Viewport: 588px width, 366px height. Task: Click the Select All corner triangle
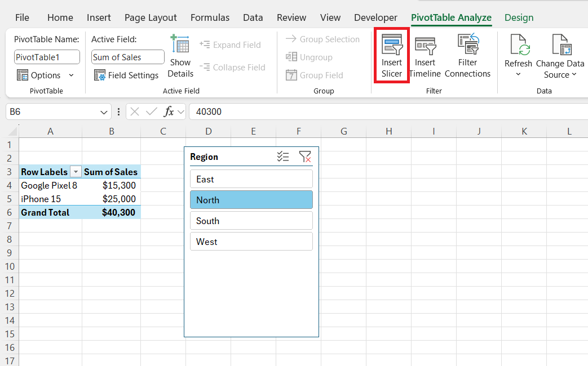coord(12,131)
